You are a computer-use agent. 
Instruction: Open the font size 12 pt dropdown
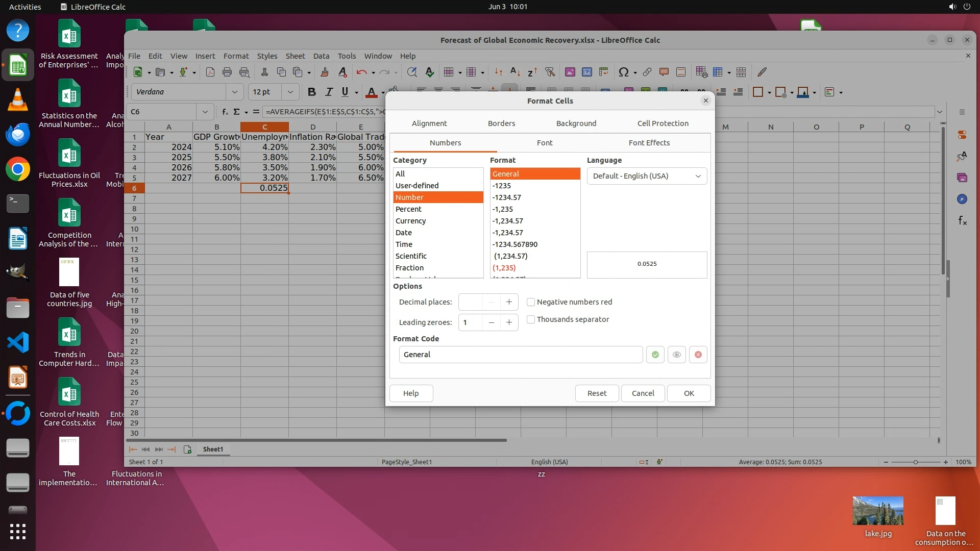pos(290,92)
